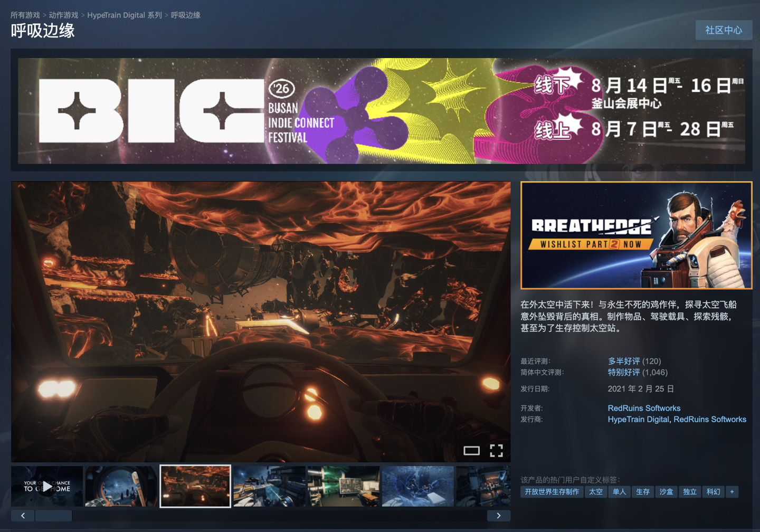Toggle theater mode on the media viewer
The width and height of the screenshot is (760, 532).
point(471,450)
